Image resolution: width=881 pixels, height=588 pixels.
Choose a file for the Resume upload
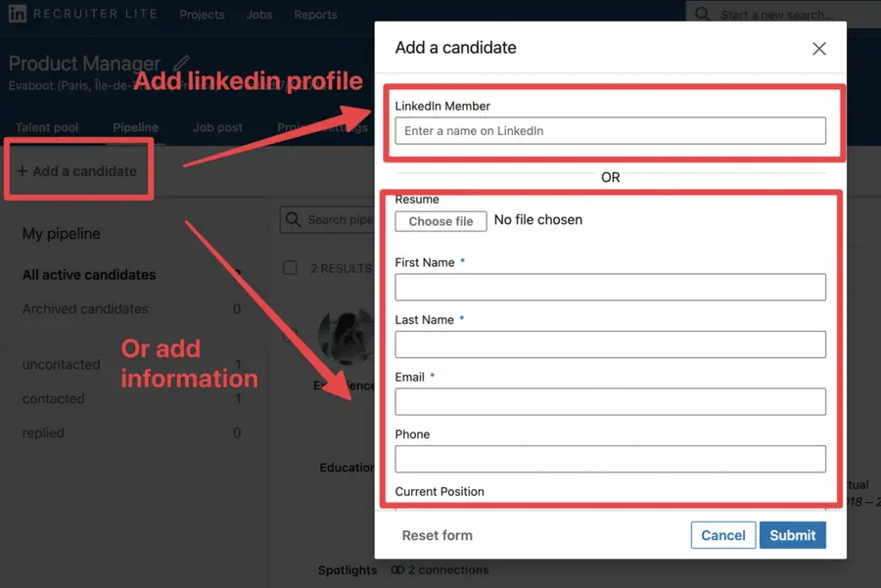[x=440, y=221]
